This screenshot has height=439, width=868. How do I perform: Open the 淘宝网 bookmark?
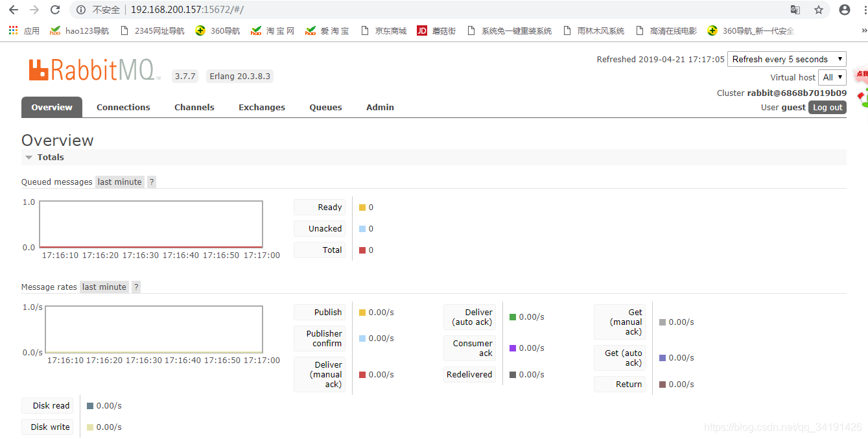273,30
